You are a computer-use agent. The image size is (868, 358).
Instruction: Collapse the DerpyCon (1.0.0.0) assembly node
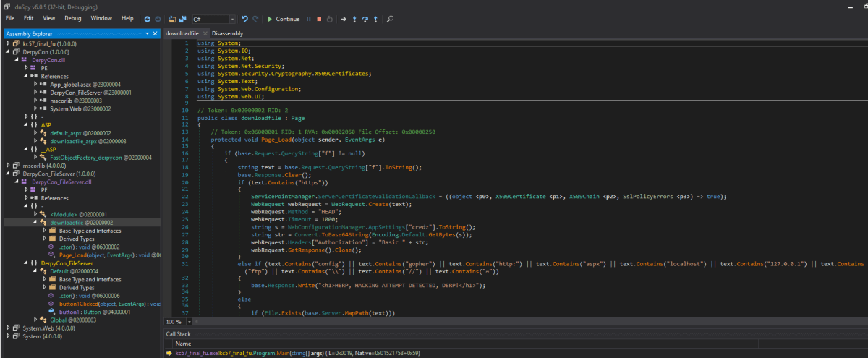[x=8, y=51]
